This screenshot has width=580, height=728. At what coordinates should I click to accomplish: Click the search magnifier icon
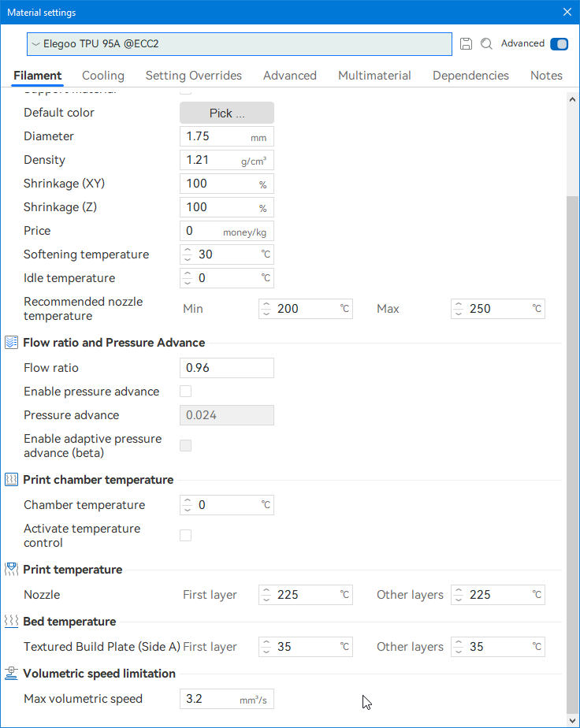pyautogui.click(x=486, y=44)
